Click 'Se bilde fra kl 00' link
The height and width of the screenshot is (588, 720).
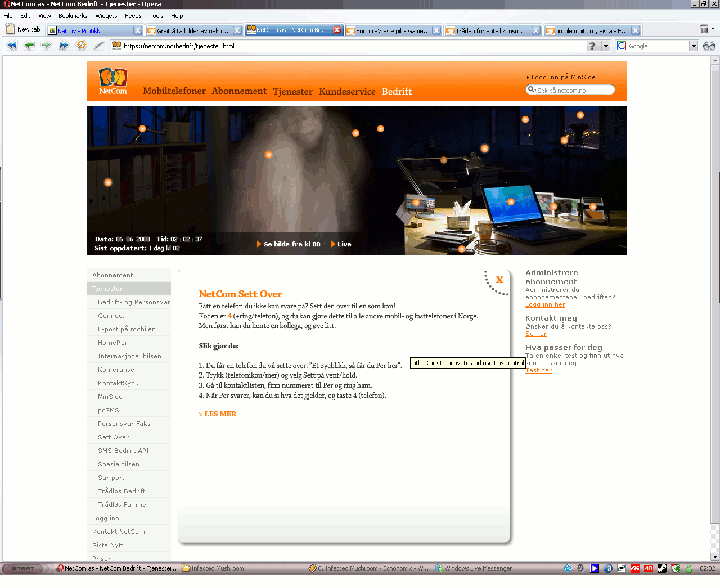pos(289,244)
